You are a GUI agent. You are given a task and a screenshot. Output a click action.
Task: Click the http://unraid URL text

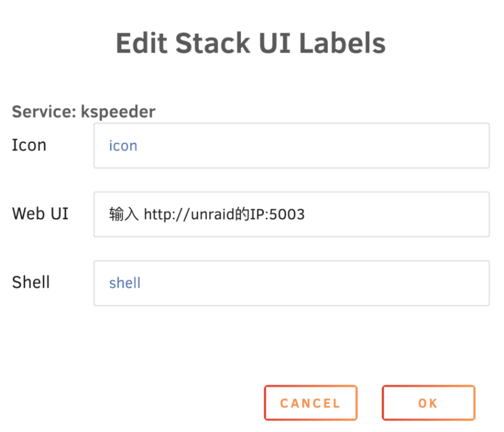point(189,214)
